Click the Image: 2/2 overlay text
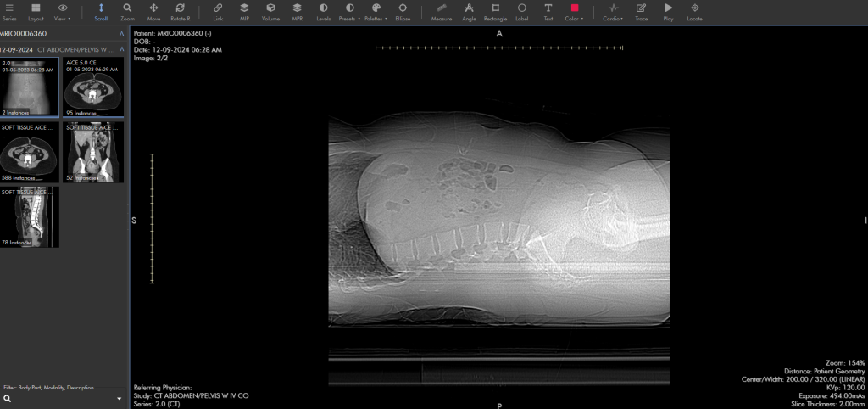The width and height of the screenshot is (868, 409). click(151, 59)
